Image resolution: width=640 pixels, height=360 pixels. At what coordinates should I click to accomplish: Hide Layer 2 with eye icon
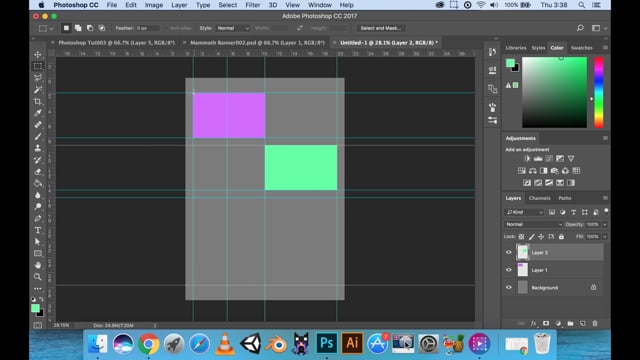509,252
